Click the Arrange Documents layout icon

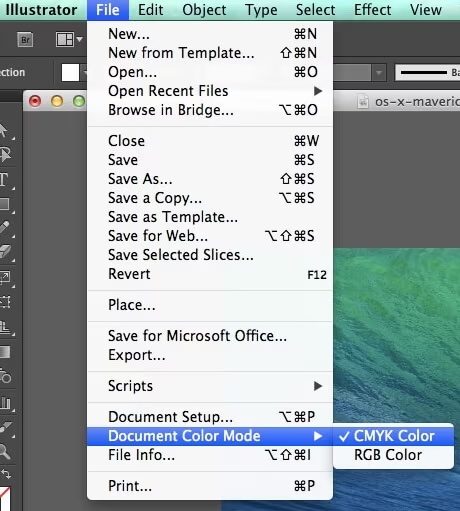(x=65, y=40)
